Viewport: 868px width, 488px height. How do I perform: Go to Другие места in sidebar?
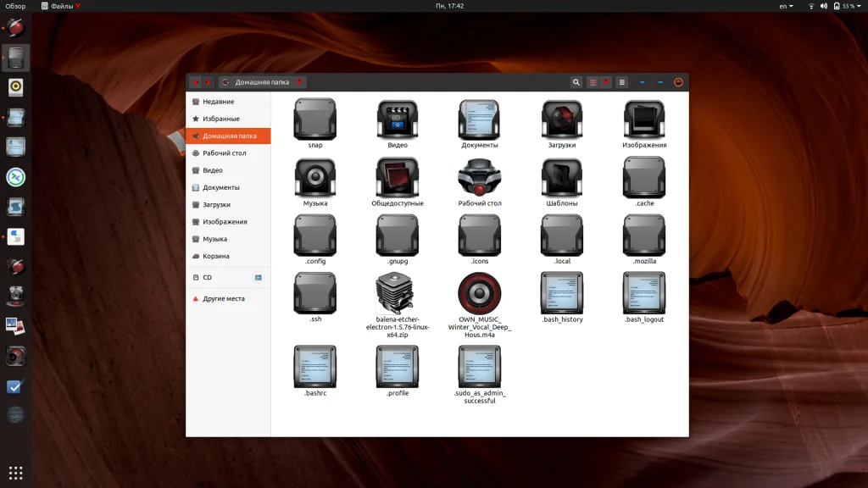coord(223,298)
